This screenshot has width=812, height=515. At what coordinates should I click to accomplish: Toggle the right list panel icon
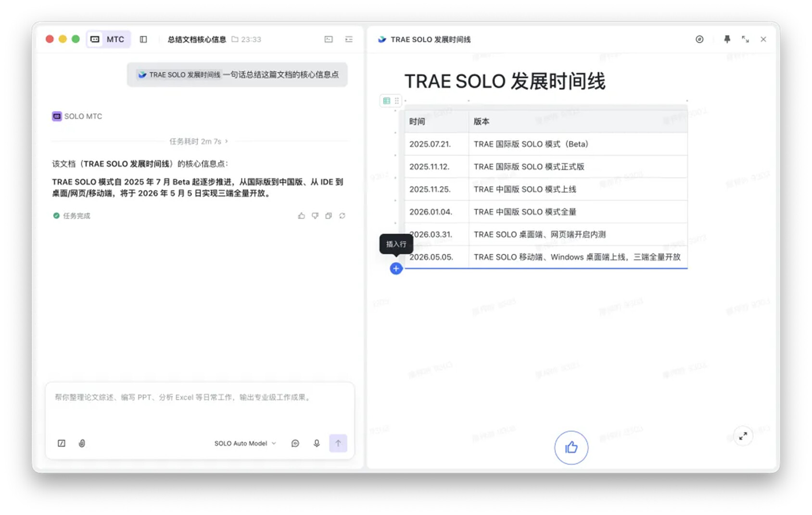(x=349, y=39)
